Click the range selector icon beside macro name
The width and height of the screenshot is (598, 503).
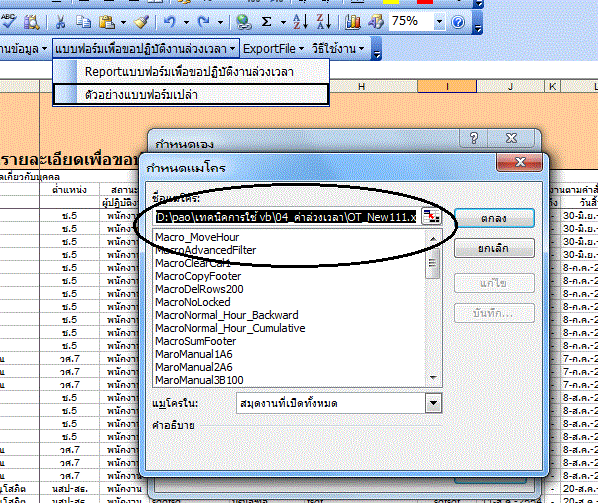point(432,217)
